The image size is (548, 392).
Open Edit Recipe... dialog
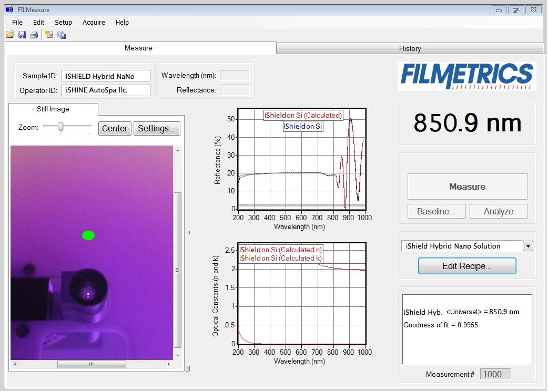click(466, 266)
